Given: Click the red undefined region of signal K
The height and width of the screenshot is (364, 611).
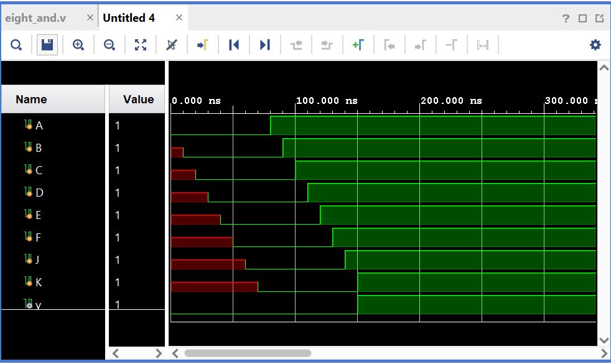Looking at the screenshot, I should (x=214, y=287).
